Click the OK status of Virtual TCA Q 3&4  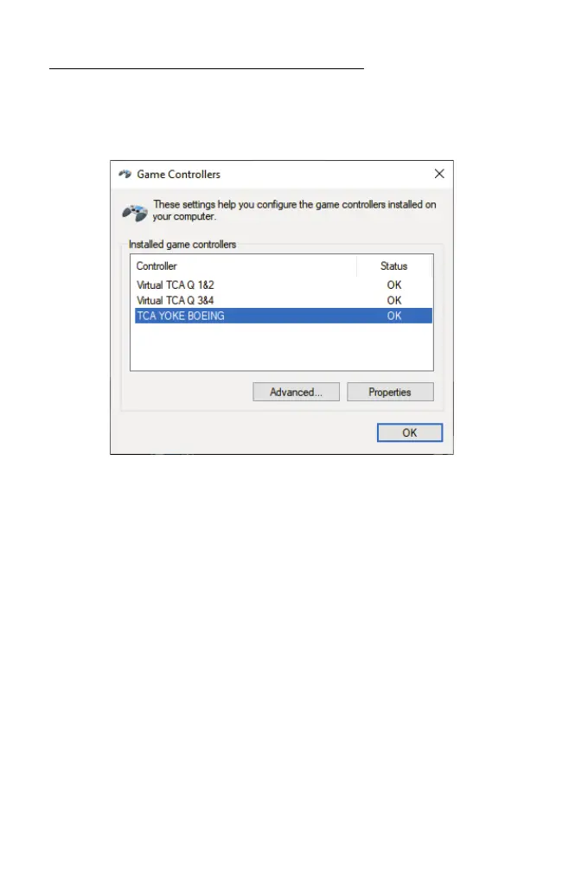(x=394, y=300)
